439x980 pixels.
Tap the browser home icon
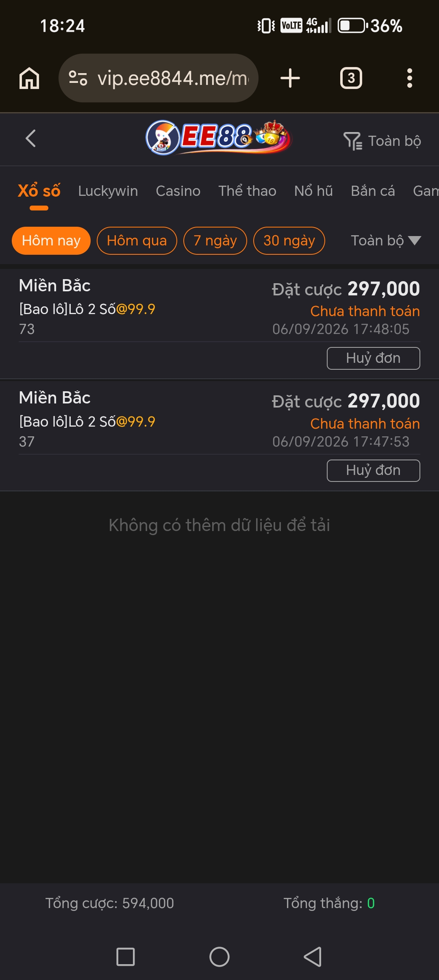coord(29,78)
